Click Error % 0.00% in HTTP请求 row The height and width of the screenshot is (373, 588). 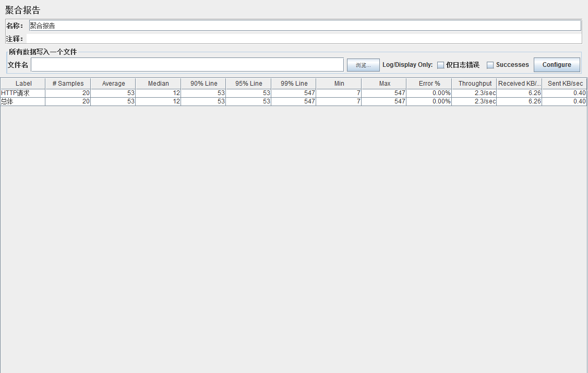429,93
